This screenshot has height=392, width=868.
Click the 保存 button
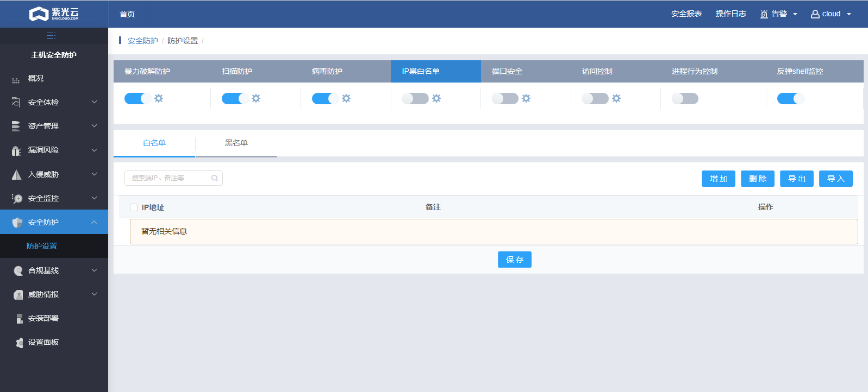pos(515,260)
